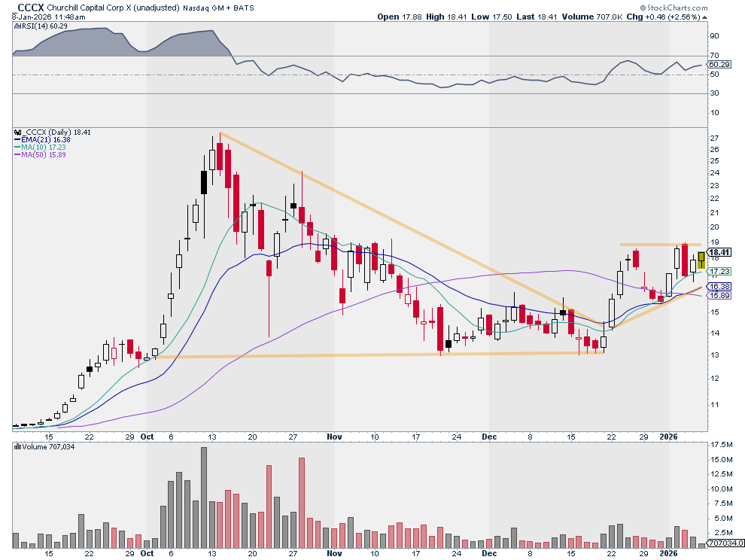Click the 17.23 tag on price axis
The image size is (745, 560).
[719, 272]
